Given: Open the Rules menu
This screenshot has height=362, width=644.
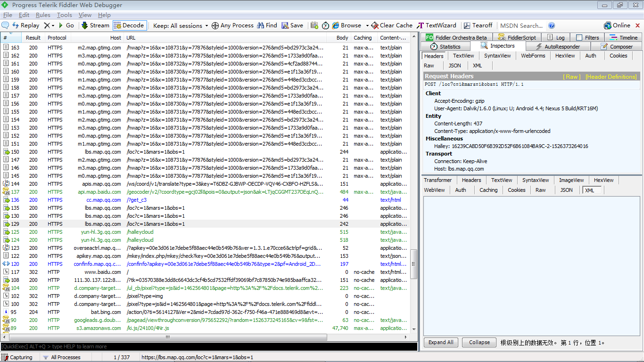Looking at the screenshot, I should (x=43, y=15).
